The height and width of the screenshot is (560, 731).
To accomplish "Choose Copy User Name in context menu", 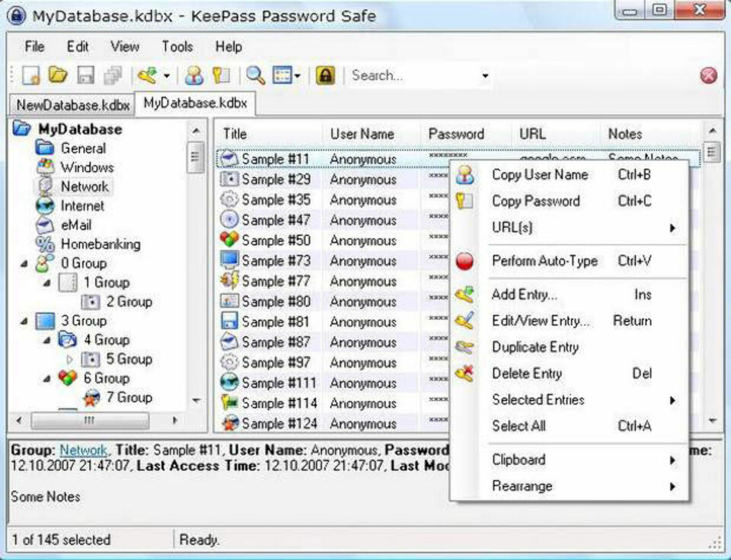I will click(x=570, y=175).
